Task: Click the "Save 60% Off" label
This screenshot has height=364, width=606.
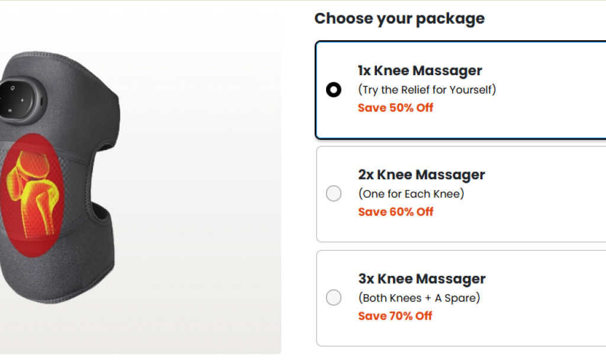Action: [x=395, y=212]
